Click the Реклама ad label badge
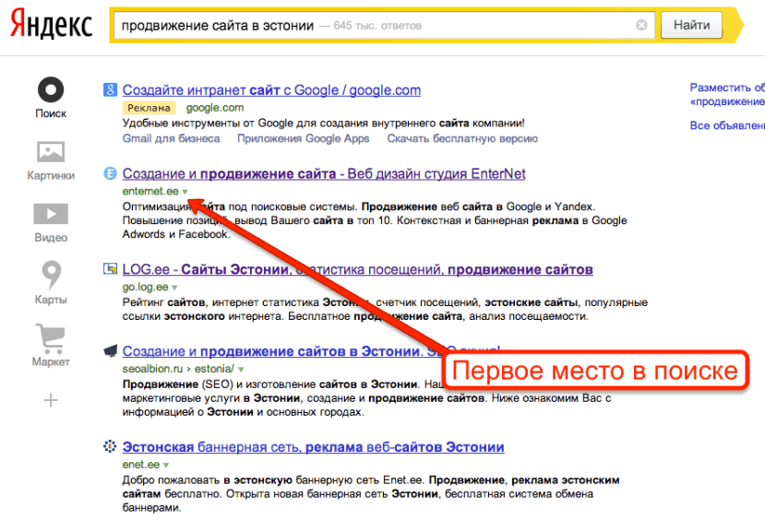Image resolution: width=765 pixels, height=532 pixels. click(149, 108)
